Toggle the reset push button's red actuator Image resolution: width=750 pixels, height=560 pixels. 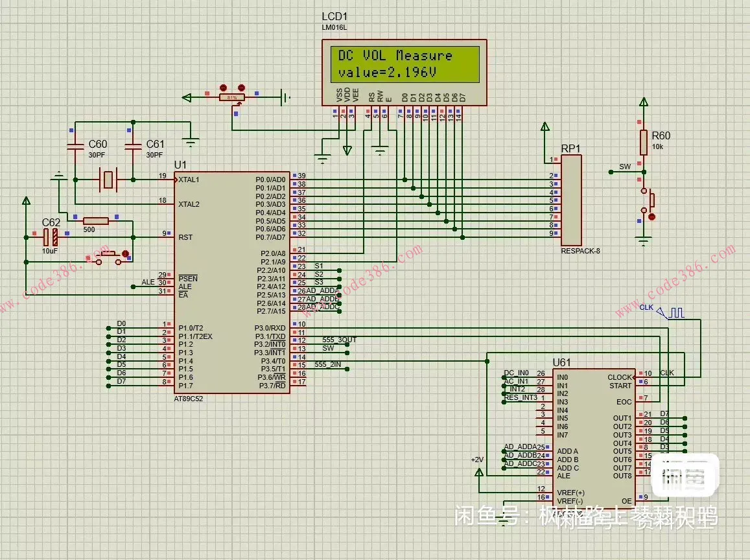126,254
